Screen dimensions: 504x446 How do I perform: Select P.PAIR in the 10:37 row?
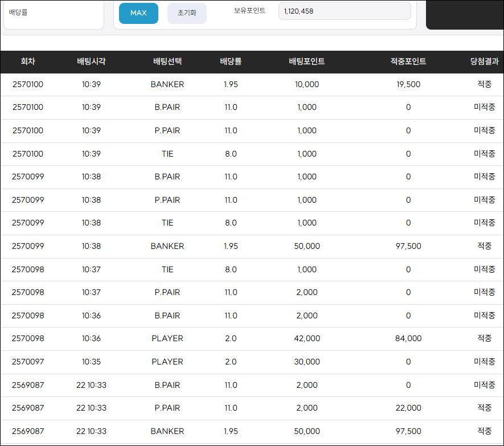click(167, 292)
